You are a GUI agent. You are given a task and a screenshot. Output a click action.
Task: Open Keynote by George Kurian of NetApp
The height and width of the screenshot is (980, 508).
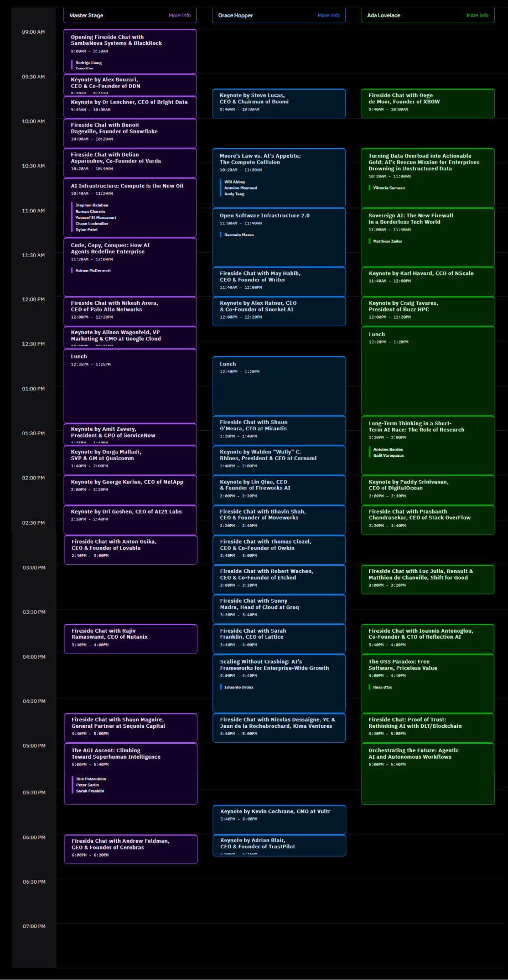(x=130, y=490)
